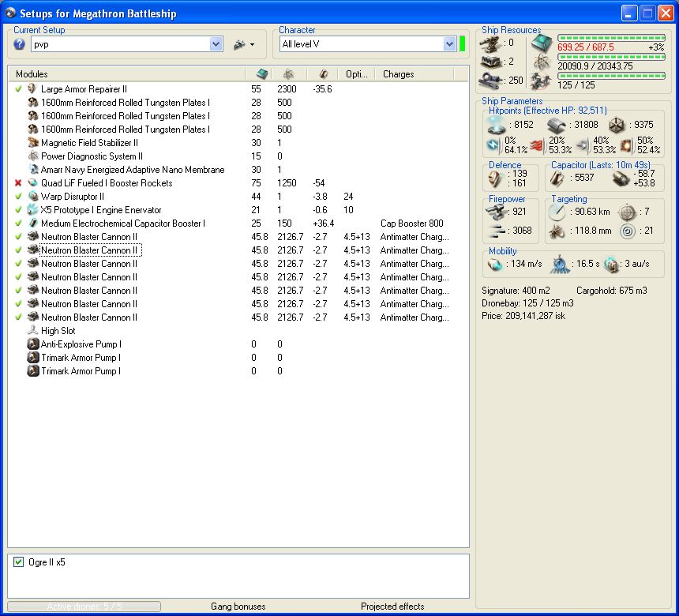Click the explosive resistance icon
The height and width of the screenshot is (616, 679).
[626, 145]
